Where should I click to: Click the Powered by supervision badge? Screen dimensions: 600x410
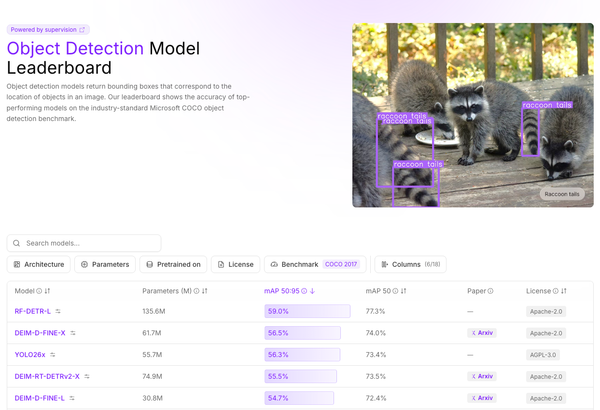pos(48,30)
